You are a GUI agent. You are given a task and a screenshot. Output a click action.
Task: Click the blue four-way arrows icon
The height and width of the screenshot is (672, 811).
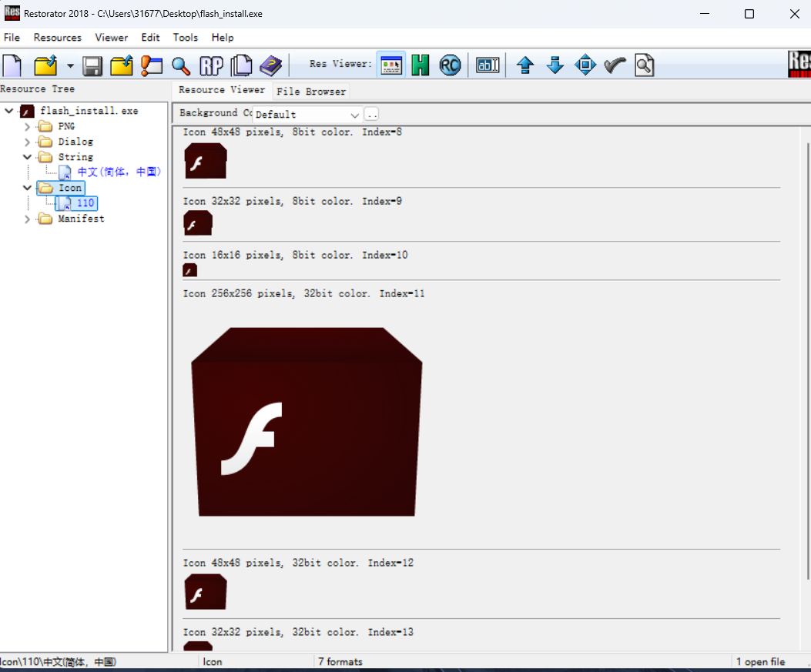point(585,65)
